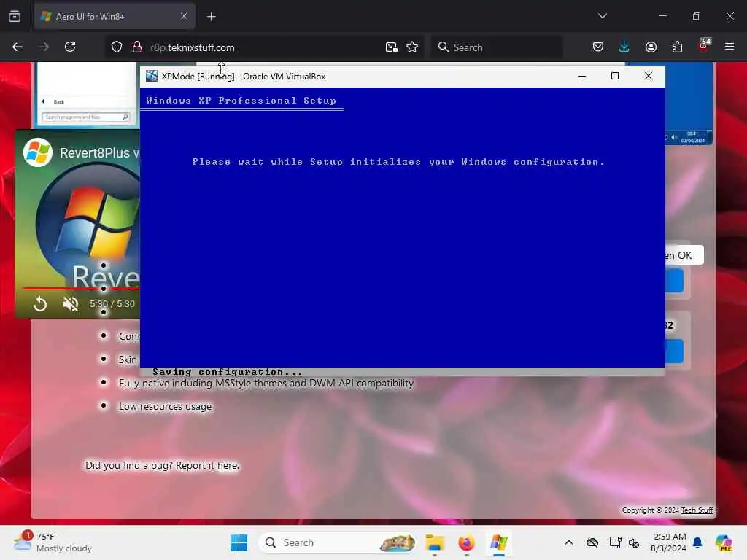This screenshot has width=747, height=560.
Task: Go back to the previous page
Action: 18,47
